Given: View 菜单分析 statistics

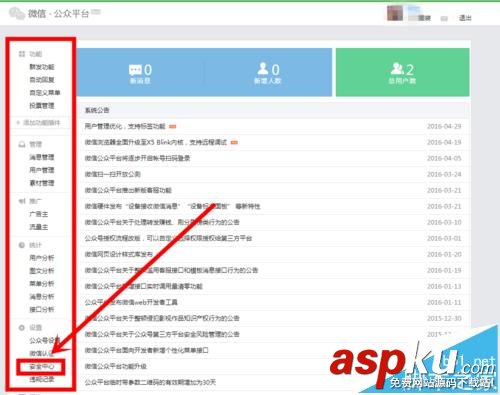Looking at the screenshot, I should (x=42, y=284).
